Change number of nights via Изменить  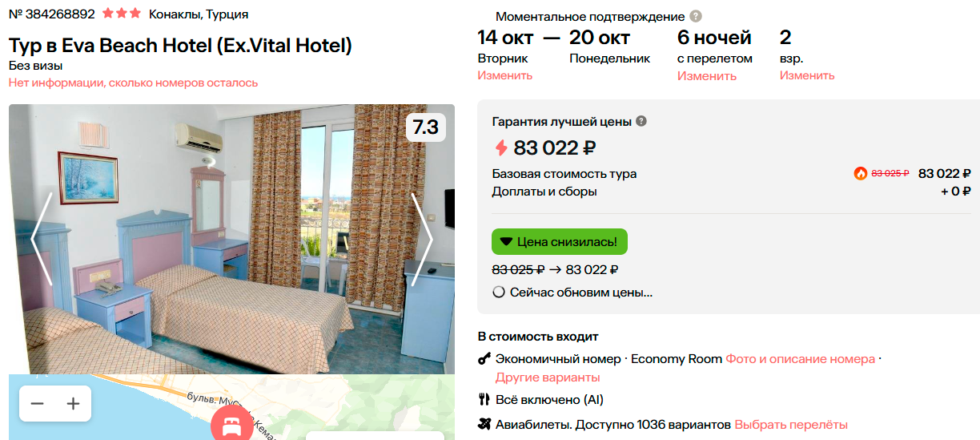(x=706, y=76)
